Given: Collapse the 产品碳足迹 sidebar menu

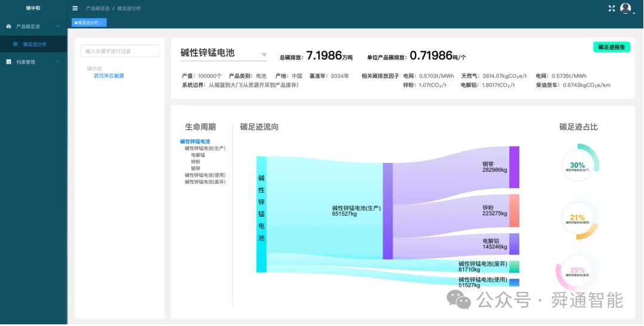Looking at the screenshot, I should tap(58, 26).
